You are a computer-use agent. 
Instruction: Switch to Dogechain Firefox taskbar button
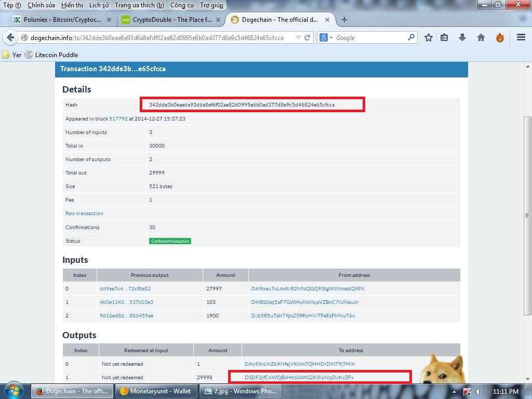(72, 391)
